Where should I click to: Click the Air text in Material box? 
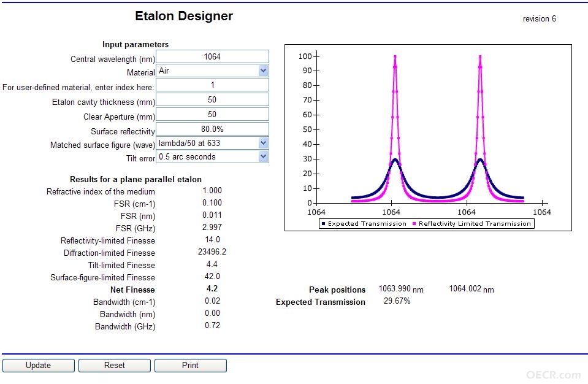(x=164, y=71)
